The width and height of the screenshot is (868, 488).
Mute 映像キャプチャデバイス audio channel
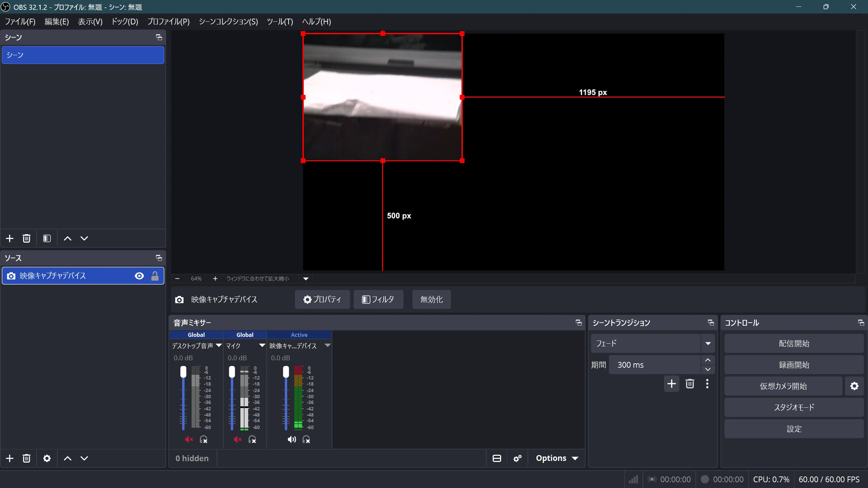coord(292,440)
